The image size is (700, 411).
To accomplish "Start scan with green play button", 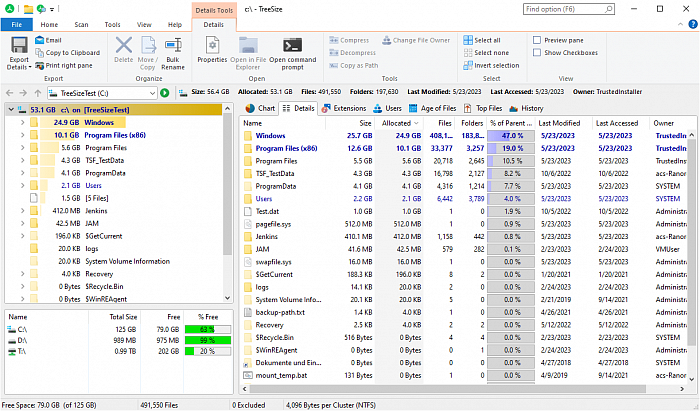I will (165, 93).
